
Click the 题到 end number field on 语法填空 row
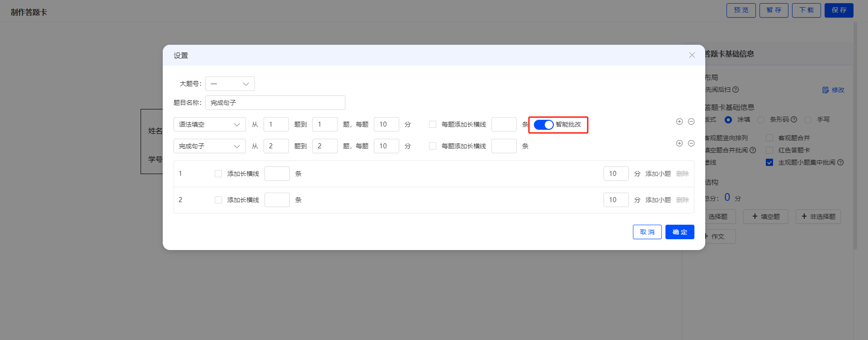pos(325,124)
